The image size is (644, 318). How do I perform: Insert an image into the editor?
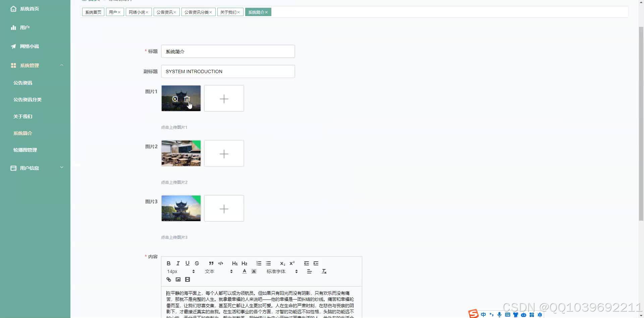click(x=178, y=279)
